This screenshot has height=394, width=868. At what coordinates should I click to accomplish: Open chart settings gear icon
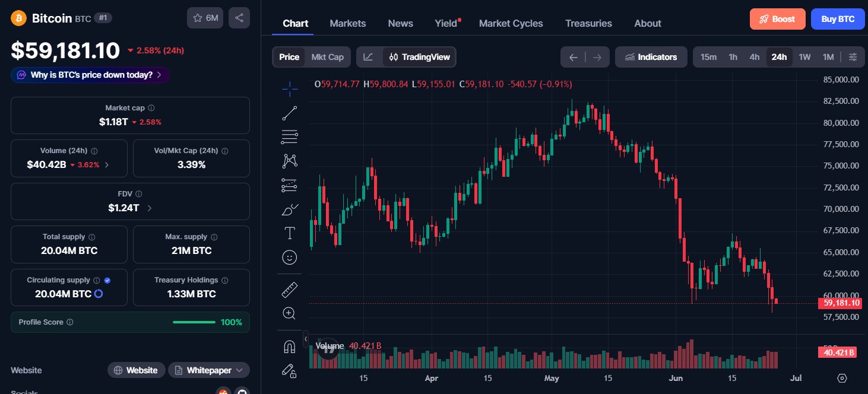pyautogui.click(x=842, y=378)
